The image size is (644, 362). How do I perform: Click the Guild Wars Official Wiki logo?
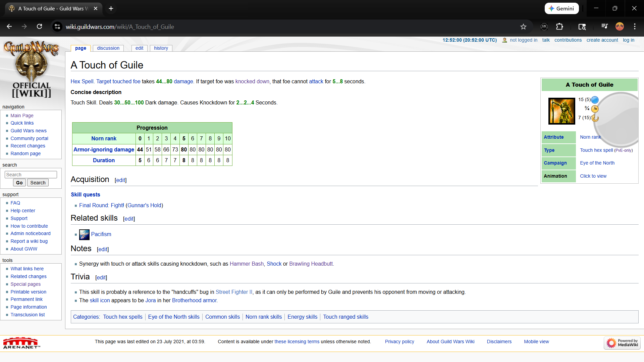click(31, 69)
